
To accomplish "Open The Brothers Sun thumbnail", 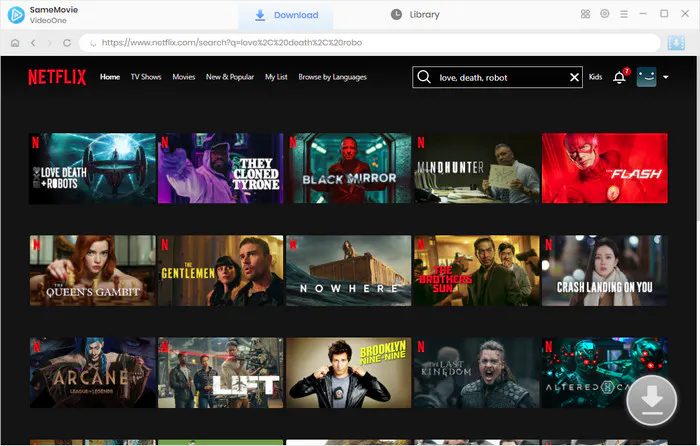I will [477, 271].
